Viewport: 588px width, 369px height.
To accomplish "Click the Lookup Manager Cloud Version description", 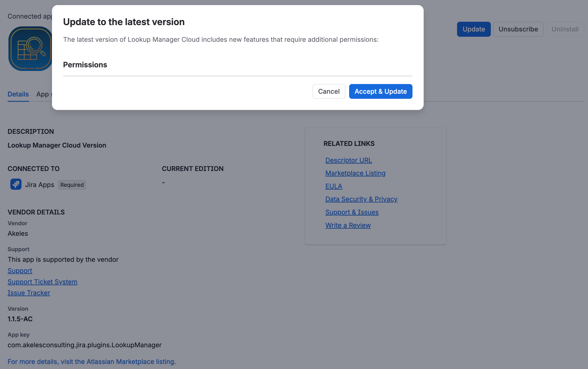I will click(x=57, y=145).
